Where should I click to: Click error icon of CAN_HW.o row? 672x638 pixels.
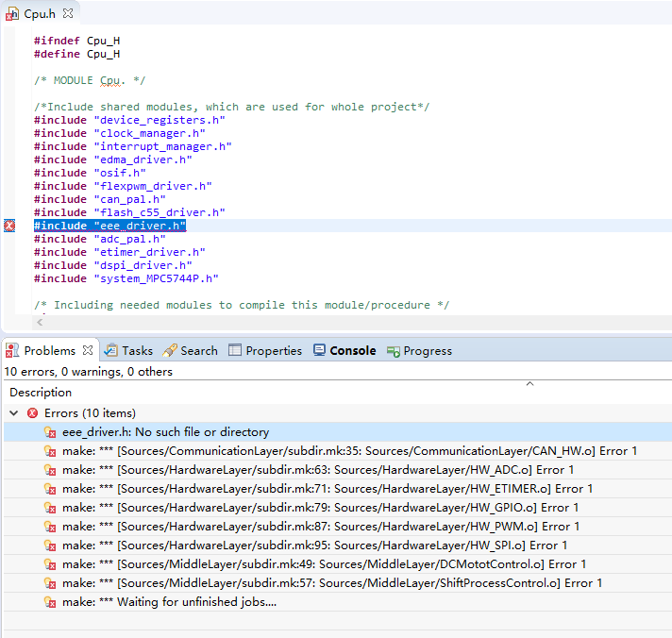point(50,451)
